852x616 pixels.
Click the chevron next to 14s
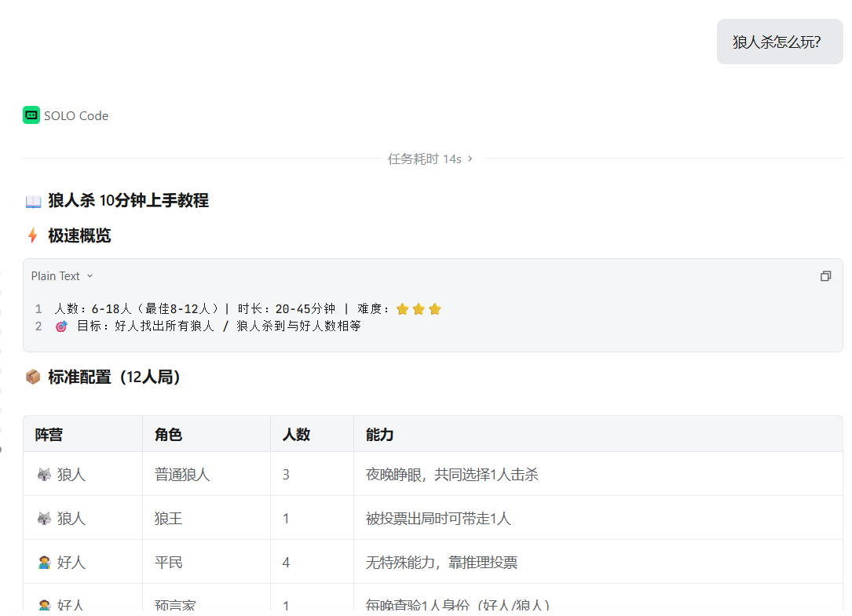point(470,159)
